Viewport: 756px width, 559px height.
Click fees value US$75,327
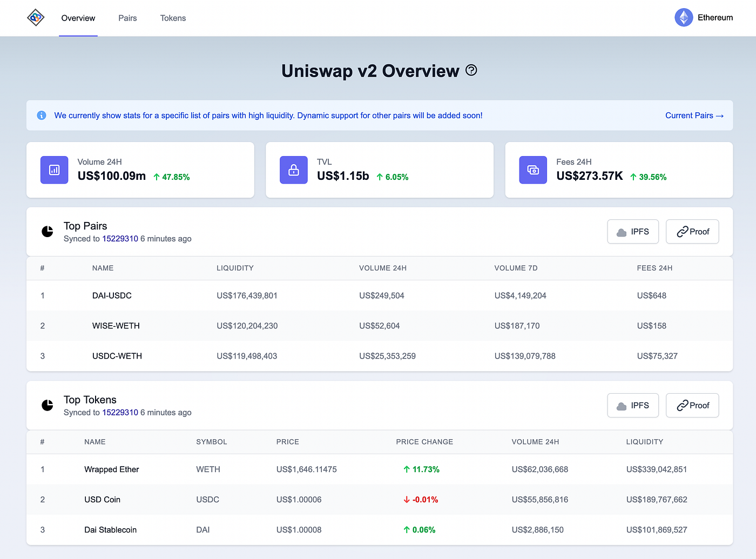pyautogui.click(x=657, y=356)
